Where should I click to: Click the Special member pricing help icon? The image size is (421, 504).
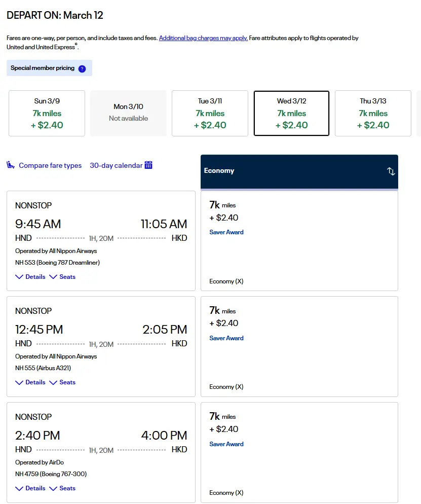pyautogui.click(x=82, y=68)
